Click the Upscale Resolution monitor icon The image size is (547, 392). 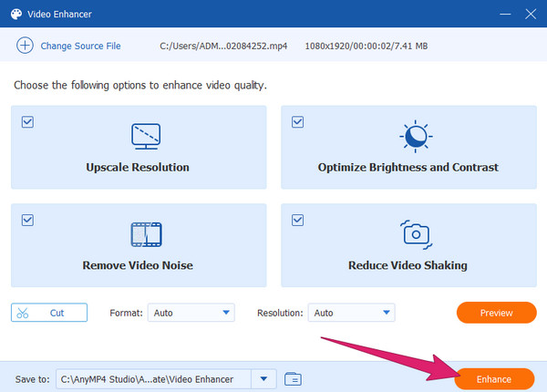point(146,136)
